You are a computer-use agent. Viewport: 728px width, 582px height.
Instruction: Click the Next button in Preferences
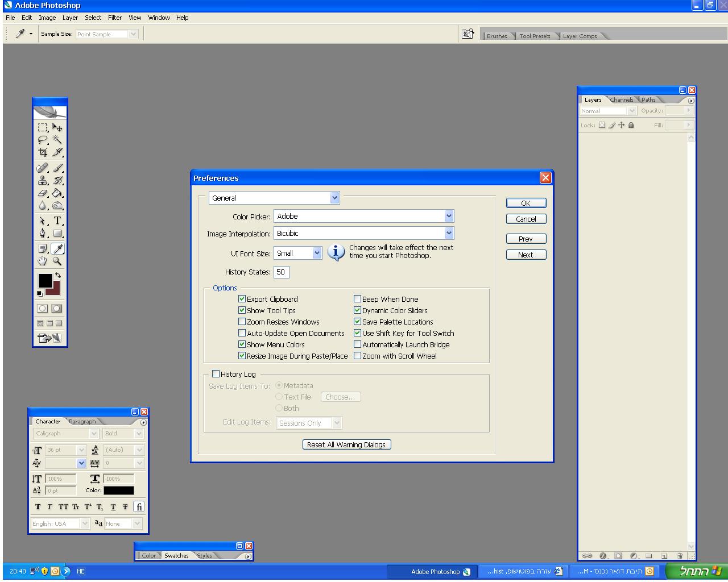[526, 255]
